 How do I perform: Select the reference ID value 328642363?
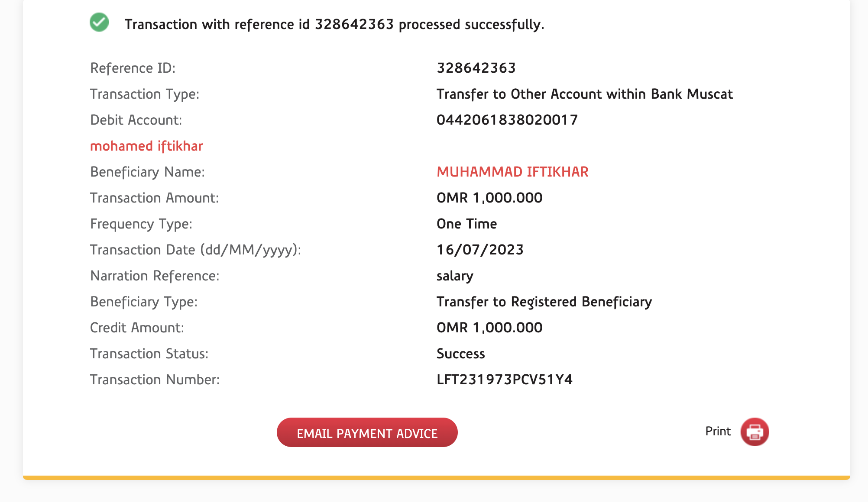tap(476, 68)
